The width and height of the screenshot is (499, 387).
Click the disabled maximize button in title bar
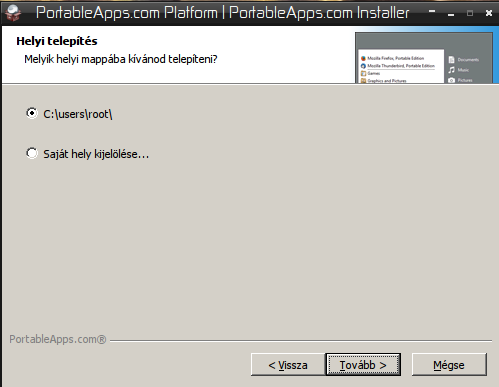point(470,13)
